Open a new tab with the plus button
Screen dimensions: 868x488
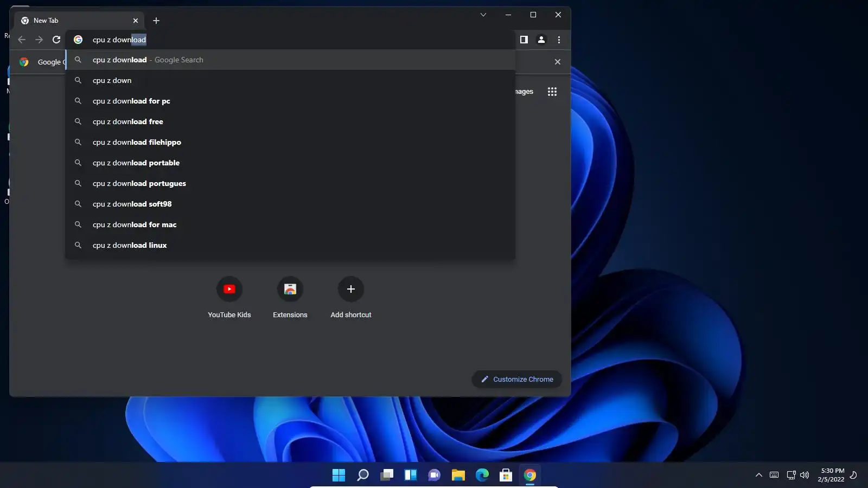coord(156,21)
